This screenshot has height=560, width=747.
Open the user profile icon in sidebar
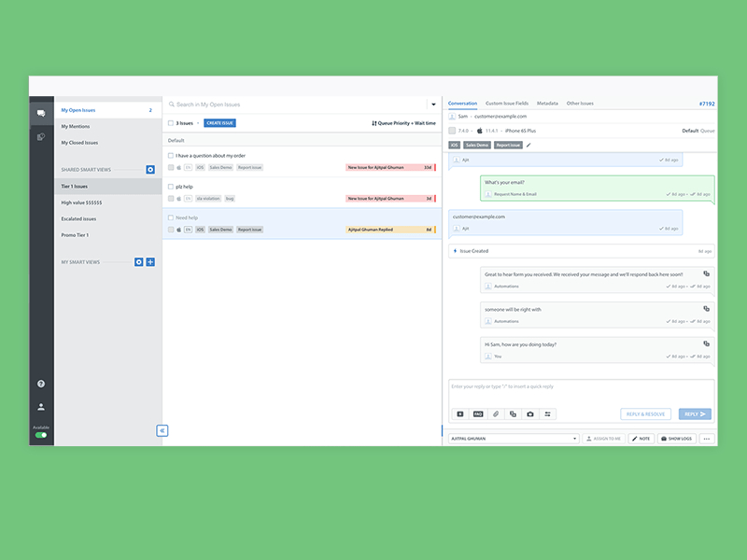tap(41, 407)
